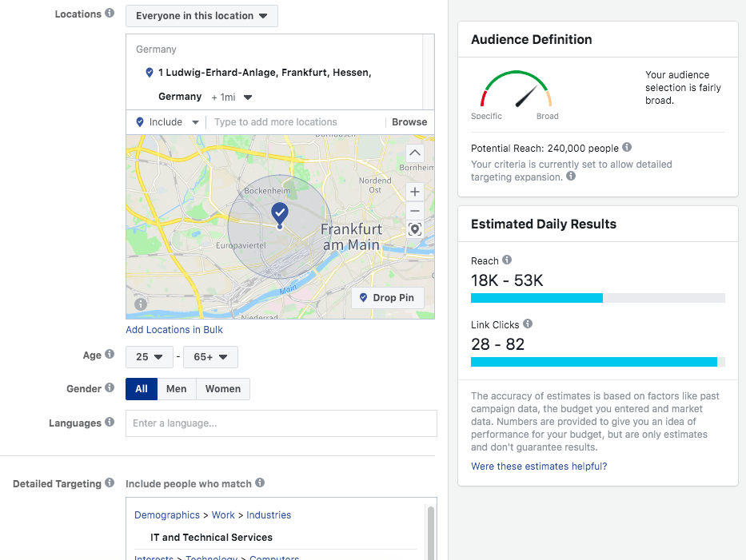Click the Work breadcrumb link

pyautogui.click(x=223, y=514)
